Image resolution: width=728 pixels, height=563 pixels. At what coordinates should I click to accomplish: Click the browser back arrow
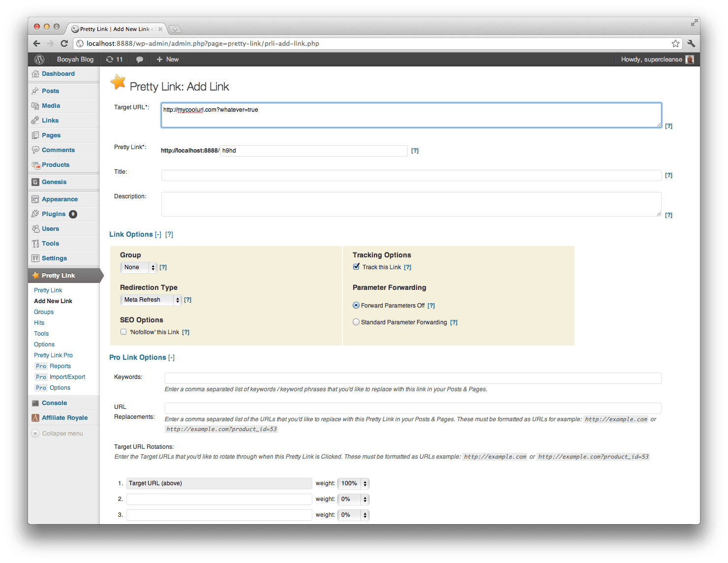coord(37,43)
